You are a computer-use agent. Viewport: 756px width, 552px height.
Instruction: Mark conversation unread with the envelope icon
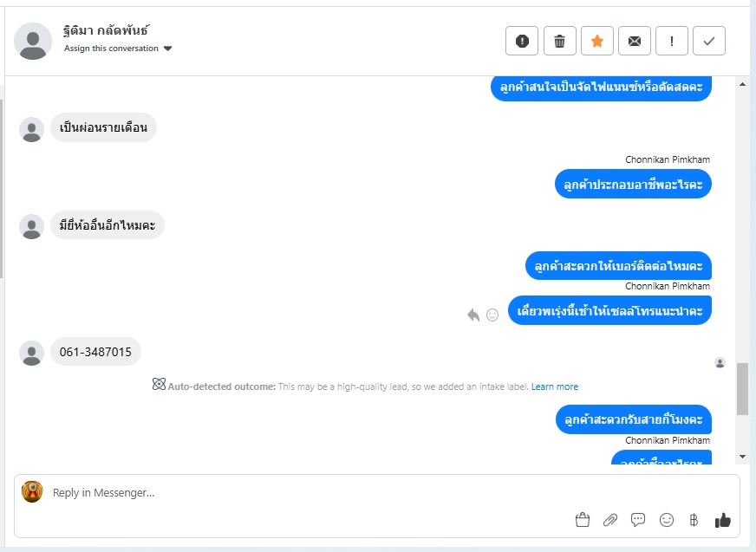coord(635,41)
